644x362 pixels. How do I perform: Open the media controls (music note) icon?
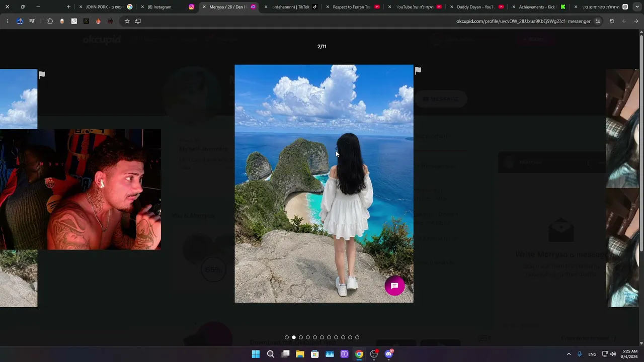[32, 21]
